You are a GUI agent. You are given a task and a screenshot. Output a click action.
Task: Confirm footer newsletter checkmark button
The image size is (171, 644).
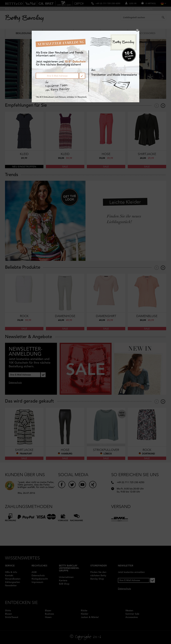pyautogui.click(x=152, y=580)
